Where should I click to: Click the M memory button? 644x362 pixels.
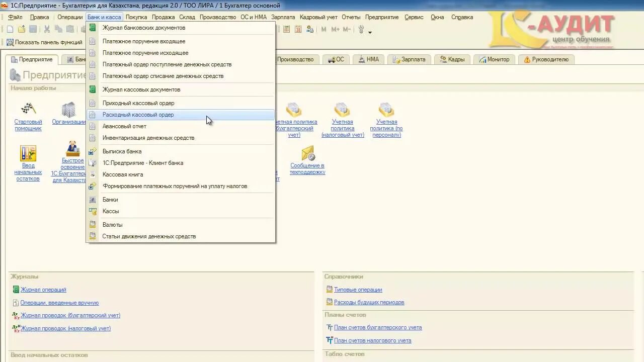click(324, 30)
